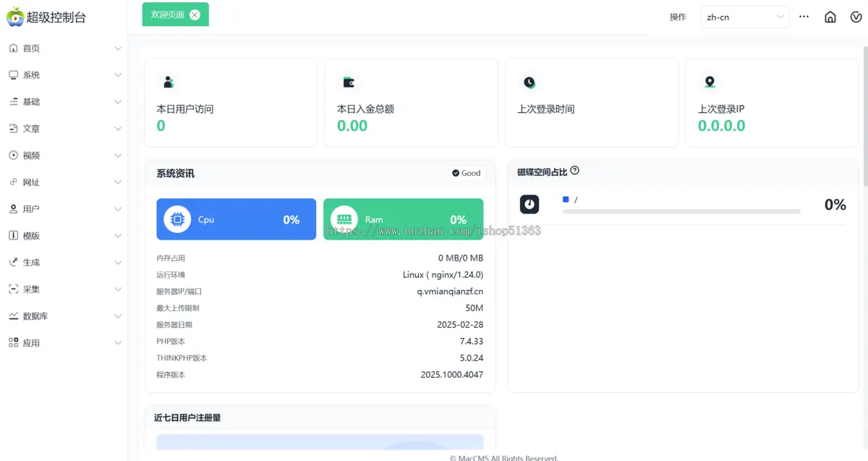Click the 视频 play icon in sidebar

tap(13, 156)
